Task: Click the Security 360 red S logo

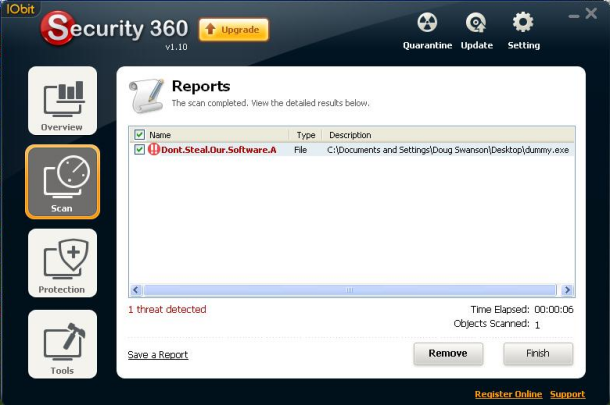Action: tap(58, 28)
